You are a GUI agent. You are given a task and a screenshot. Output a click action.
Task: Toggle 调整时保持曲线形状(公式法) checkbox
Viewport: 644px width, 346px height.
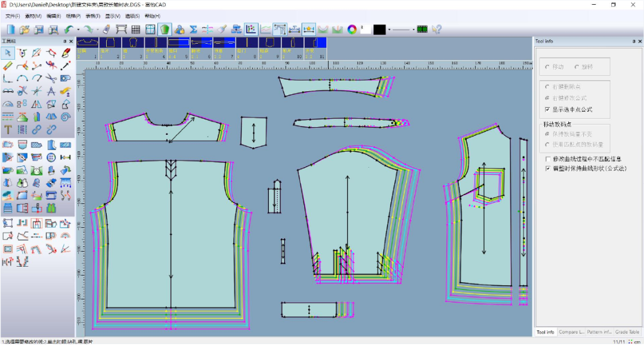click(x=548, y=168)
